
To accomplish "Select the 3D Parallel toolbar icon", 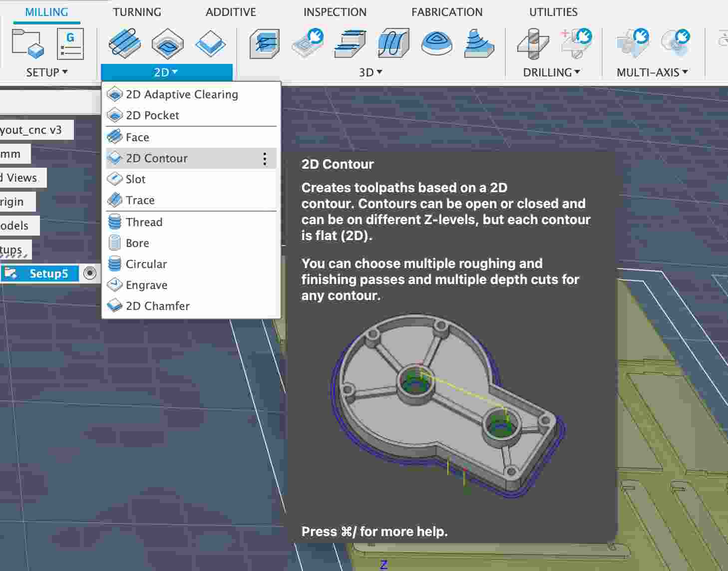I will tap(393, 43).
